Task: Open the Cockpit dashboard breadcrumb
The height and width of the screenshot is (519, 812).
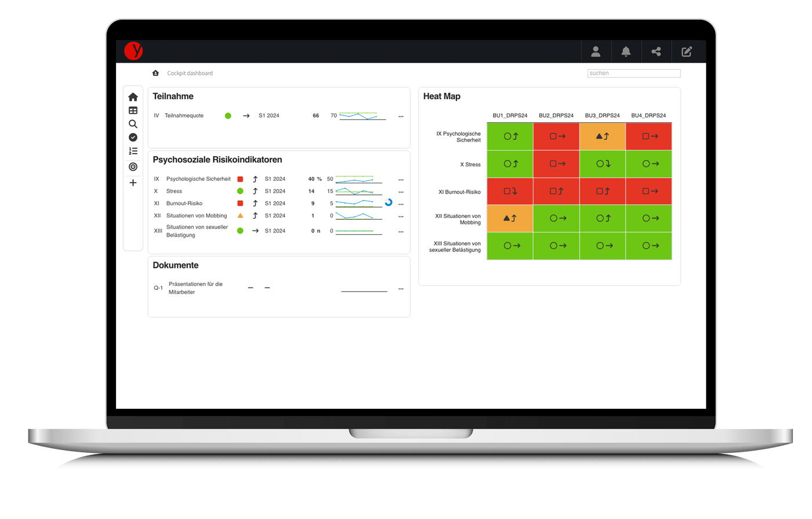Action: coord(190,73)
